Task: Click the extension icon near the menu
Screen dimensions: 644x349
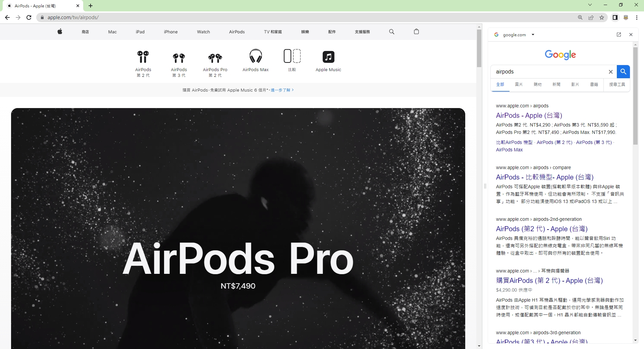Action: [626, 17]
